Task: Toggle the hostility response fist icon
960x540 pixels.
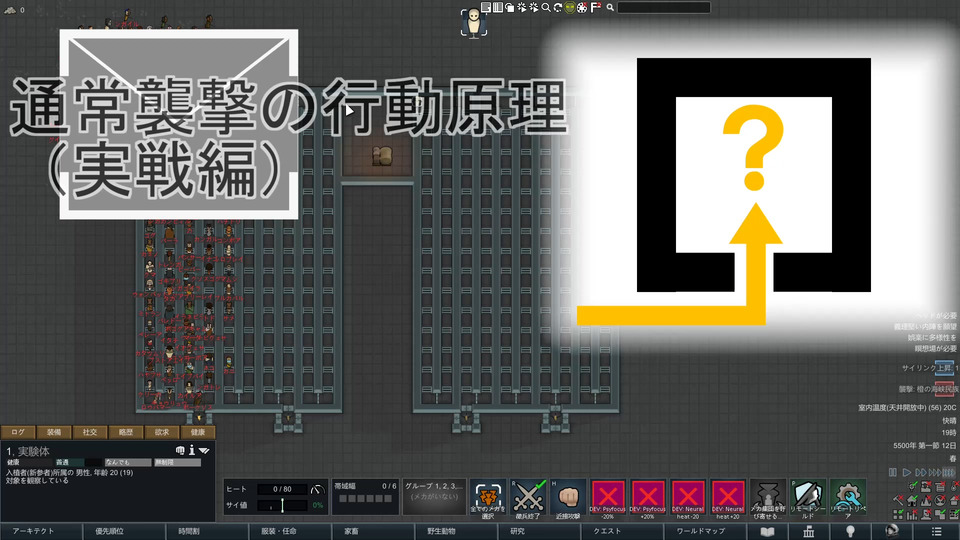Action: click(180, 451)
